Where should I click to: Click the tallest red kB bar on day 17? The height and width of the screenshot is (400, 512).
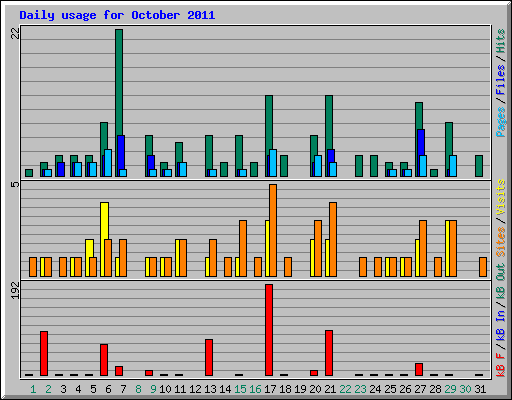(269, 330)
